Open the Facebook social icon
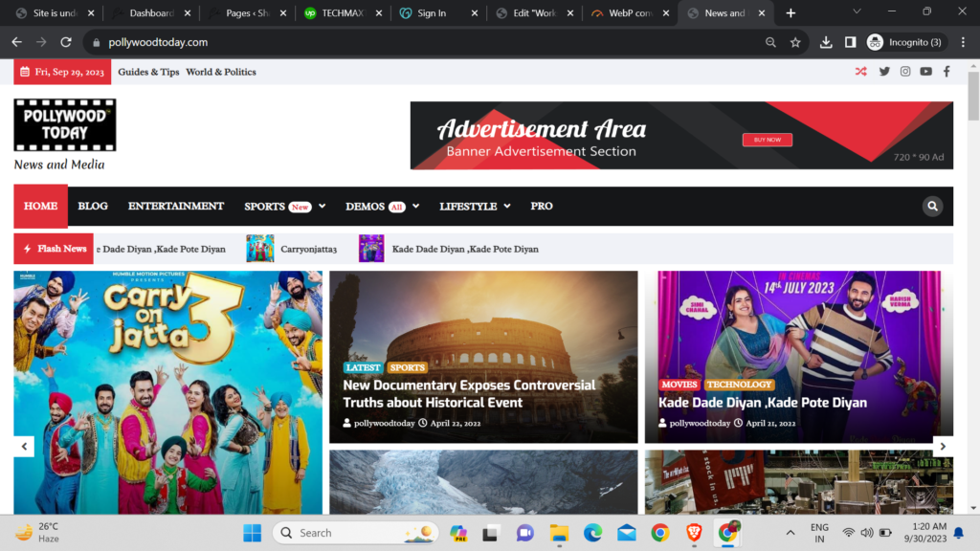 pos(947,72)
